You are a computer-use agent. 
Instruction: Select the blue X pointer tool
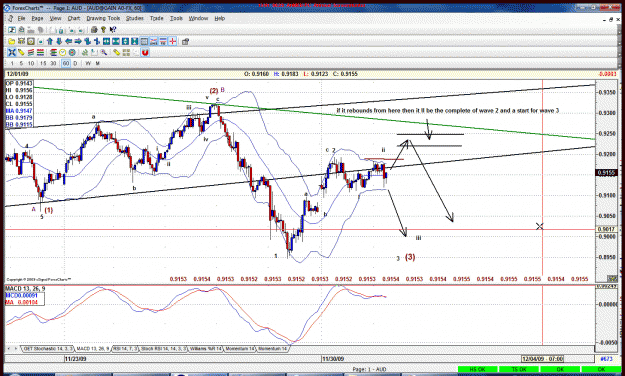point(12,52)
